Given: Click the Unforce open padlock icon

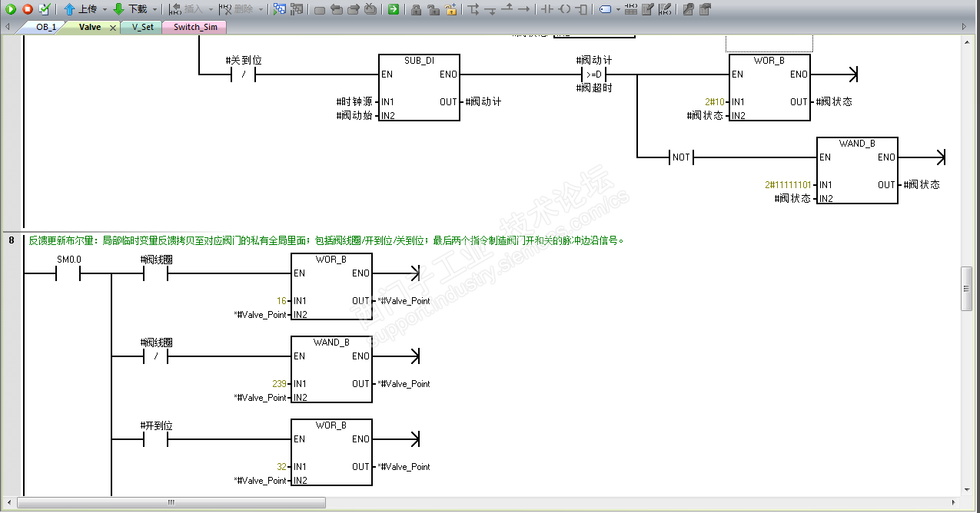Looking at the screenshot, I should [x=434, y=9].
